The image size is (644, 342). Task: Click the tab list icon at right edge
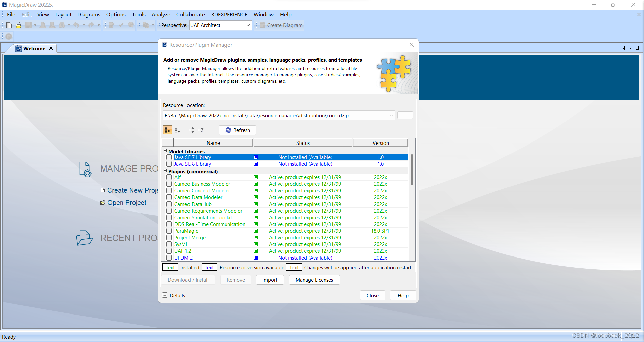pos(637,48)
